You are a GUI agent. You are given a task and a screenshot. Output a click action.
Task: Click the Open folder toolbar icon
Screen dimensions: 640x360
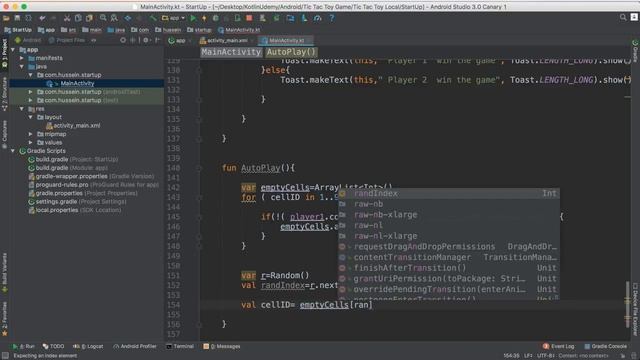6,18
